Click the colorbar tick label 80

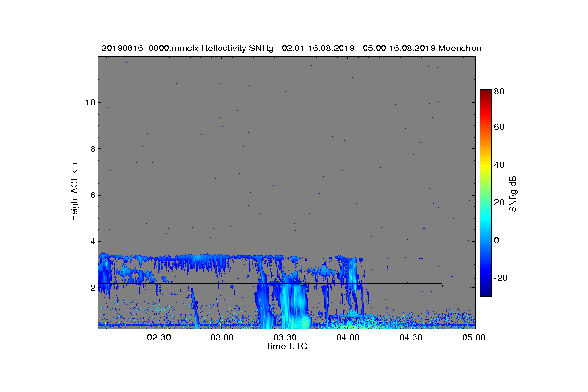[x=500, y=91]
